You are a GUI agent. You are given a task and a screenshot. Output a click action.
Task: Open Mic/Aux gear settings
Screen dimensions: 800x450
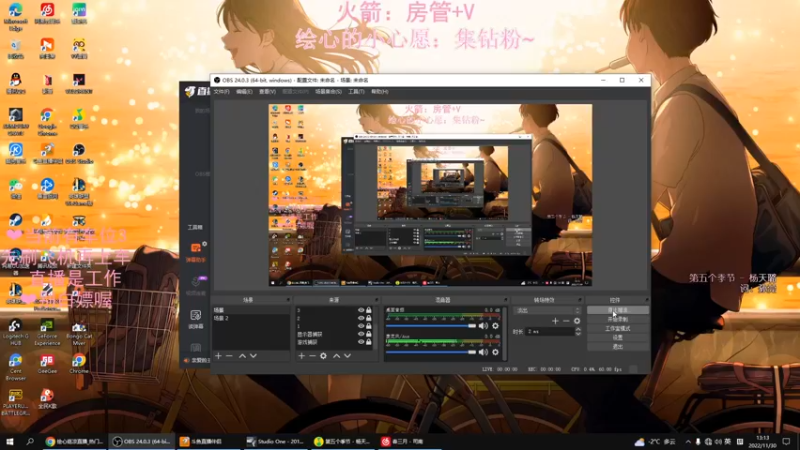point(495,352)
